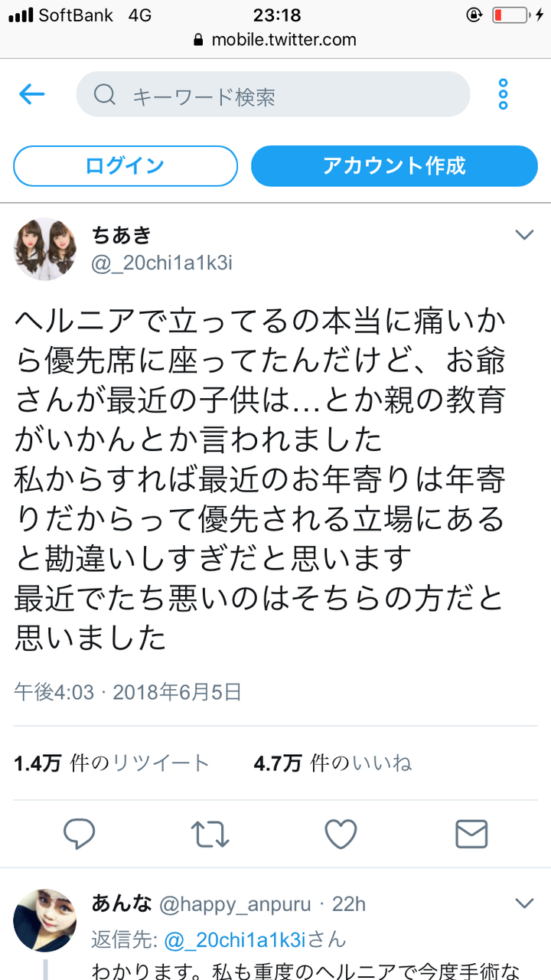Open the three-dot overflow menu

(x=503, y=94)
